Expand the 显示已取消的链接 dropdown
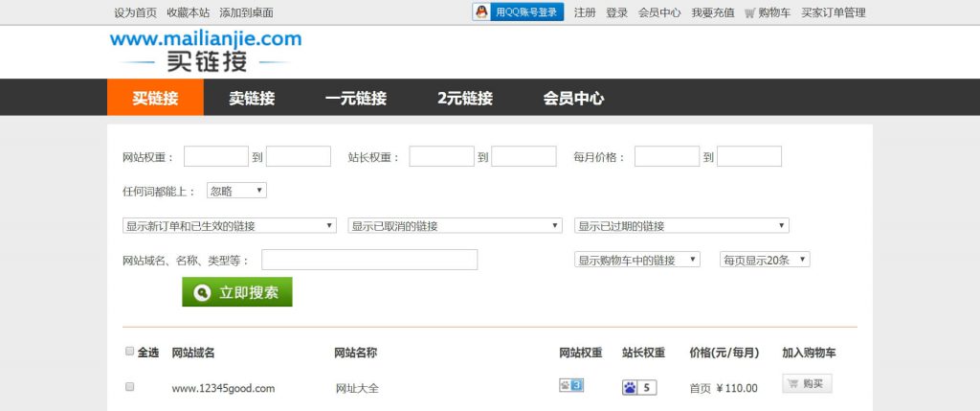Screen dimensions: 980x411 pos(455,226)
